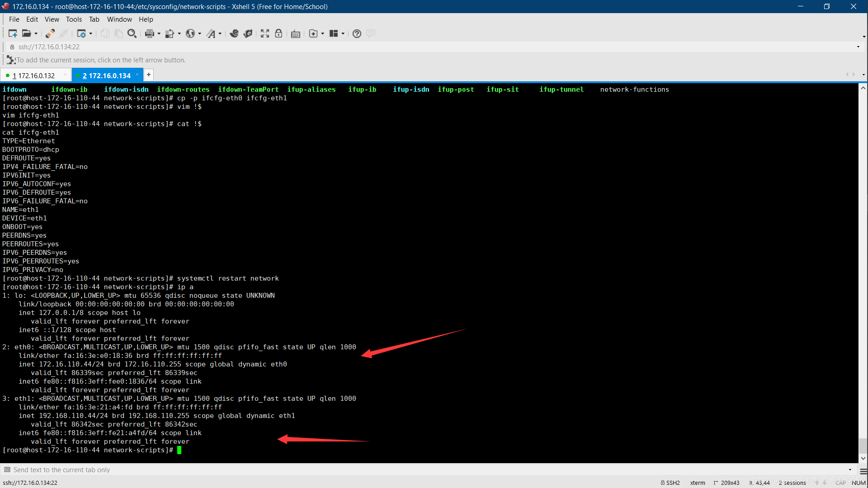
Task: Expand the Properties icon dropdown arrow
Action: click(91, 33)
